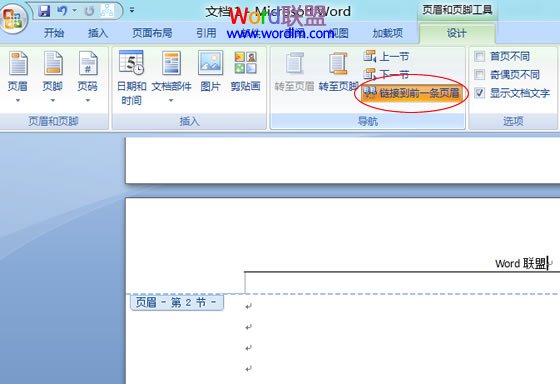
Task: Click the 页眉和页脚工具 contextual title
Action: tap(457, 10)
